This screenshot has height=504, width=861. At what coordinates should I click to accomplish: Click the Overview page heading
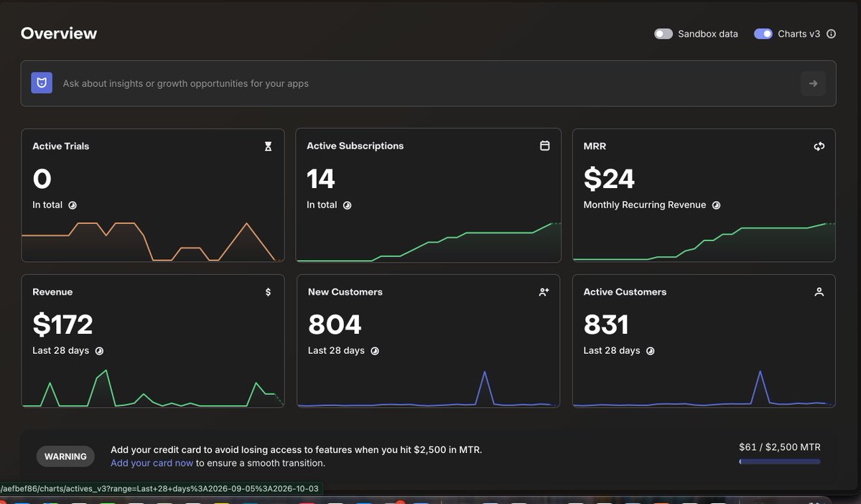click(x=59, y=34)
